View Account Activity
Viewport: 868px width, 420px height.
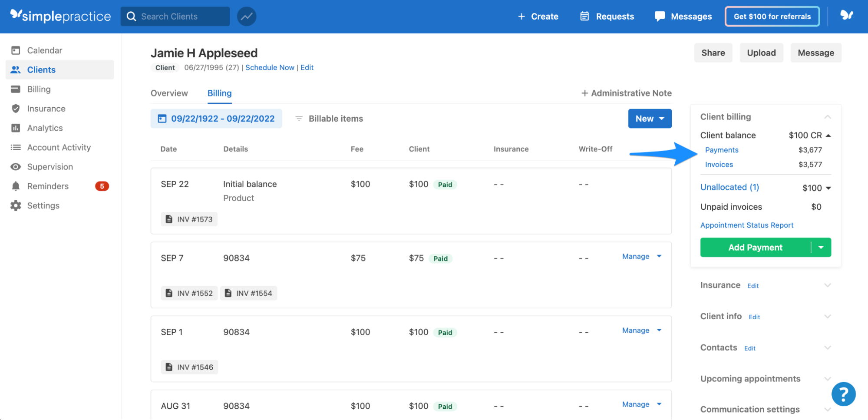59,147
